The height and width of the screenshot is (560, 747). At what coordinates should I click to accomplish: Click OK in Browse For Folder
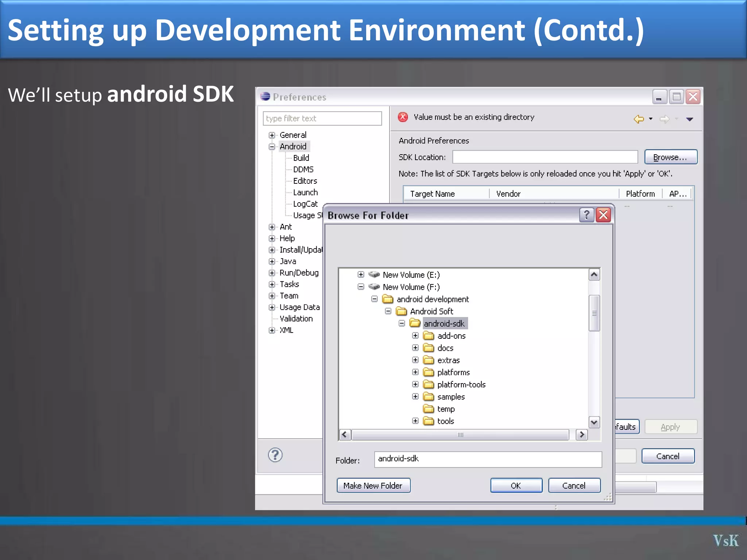(x=516, y=486)
